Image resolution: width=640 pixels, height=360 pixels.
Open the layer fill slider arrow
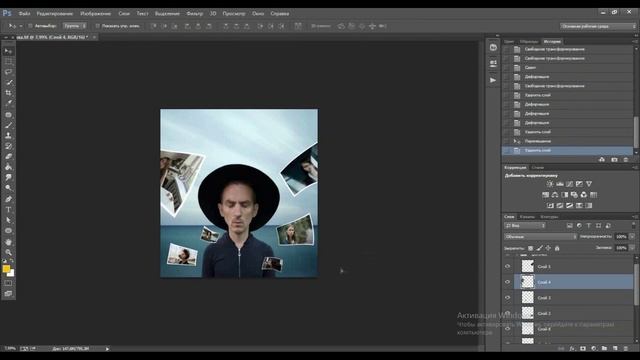[x=632, y=248]
